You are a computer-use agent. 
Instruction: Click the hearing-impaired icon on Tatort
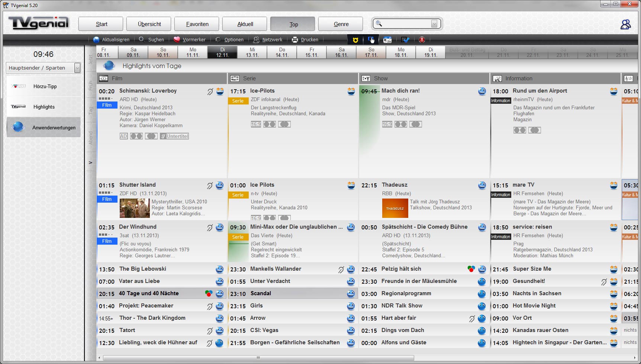pyautogui.click(x=210, y=331)
